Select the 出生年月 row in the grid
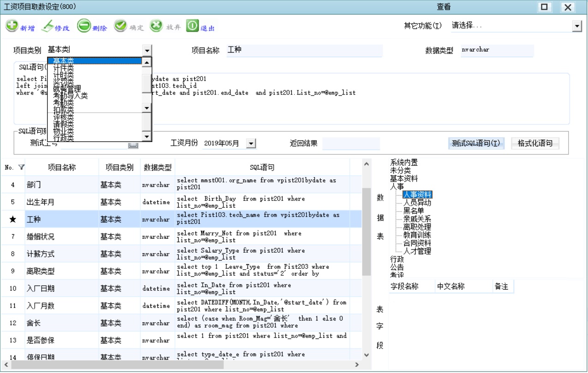The image size is (588, 373). (181, 202)
